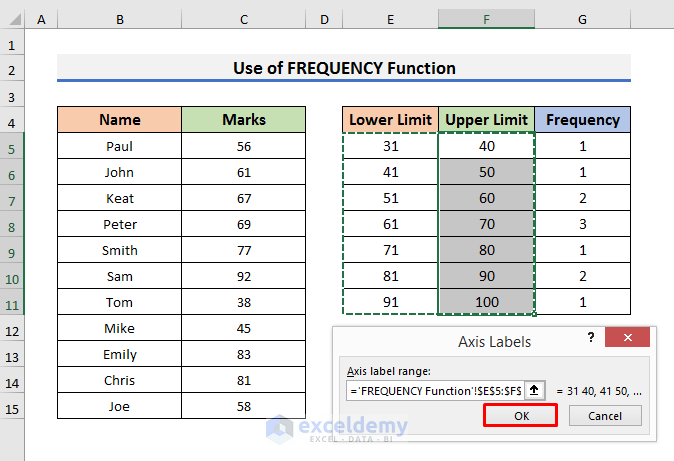
Task: Click the collapse dialog range selector icon
Action: pyautogui.click(x=536, y=391)
